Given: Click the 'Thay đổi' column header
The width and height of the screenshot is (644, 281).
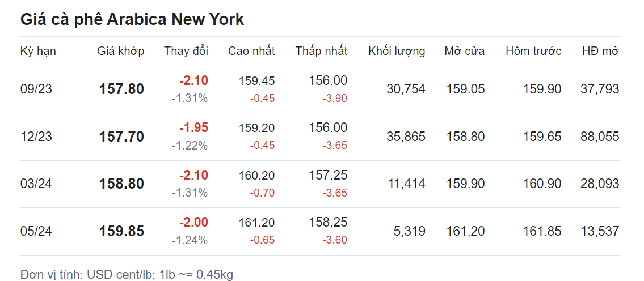Looking at the screenshot, I should [186, 51].
